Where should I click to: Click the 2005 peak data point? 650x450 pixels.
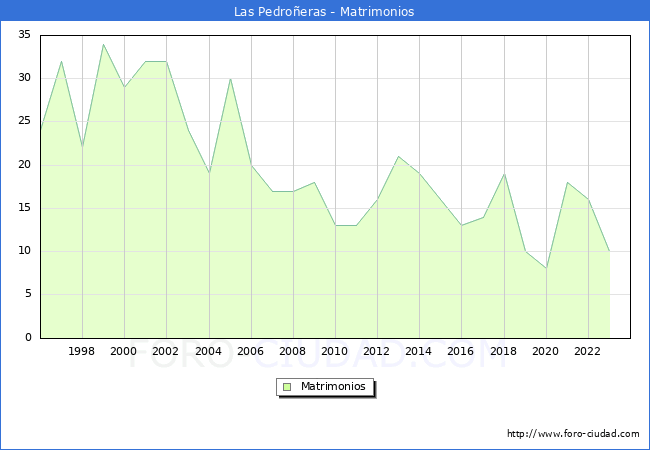pos(230,79)
